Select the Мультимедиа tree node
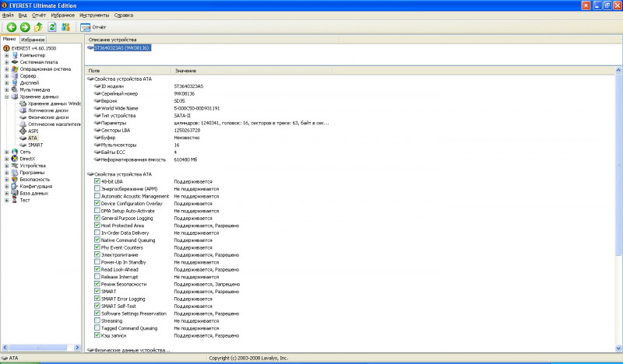Viewport: 623px width, 364px height. coord(35,89)
